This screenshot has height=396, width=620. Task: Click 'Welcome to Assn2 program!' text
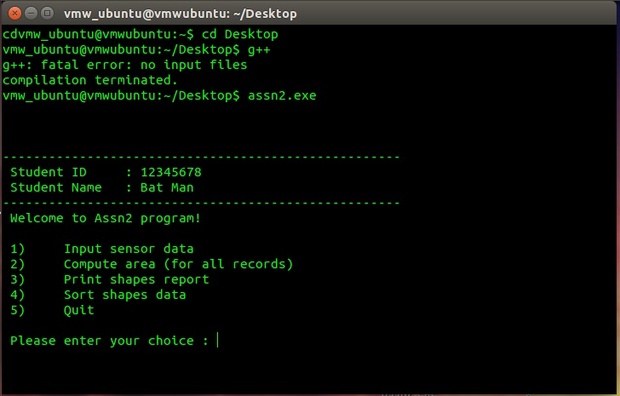click(105, 218)
